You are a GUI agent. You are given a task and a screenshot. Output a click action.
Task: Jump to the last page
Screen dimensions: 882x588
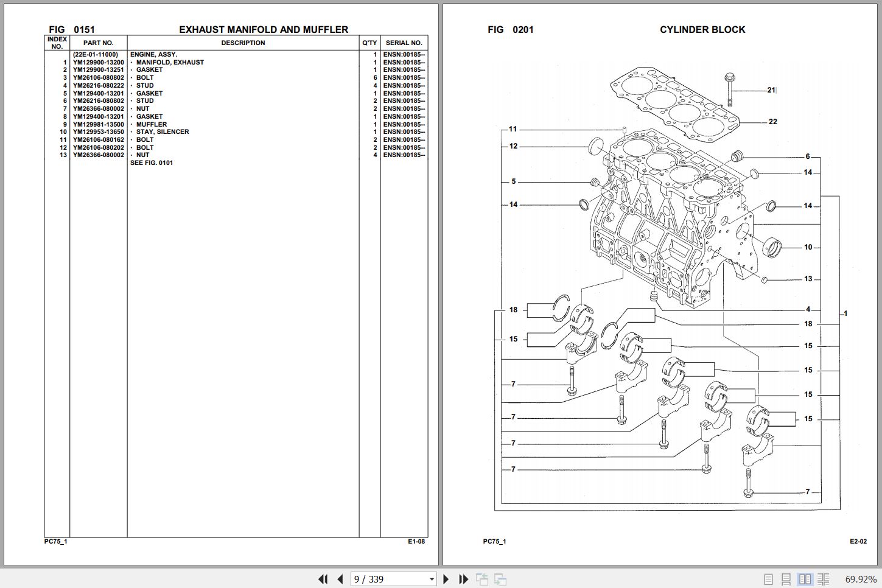[463, 579]
